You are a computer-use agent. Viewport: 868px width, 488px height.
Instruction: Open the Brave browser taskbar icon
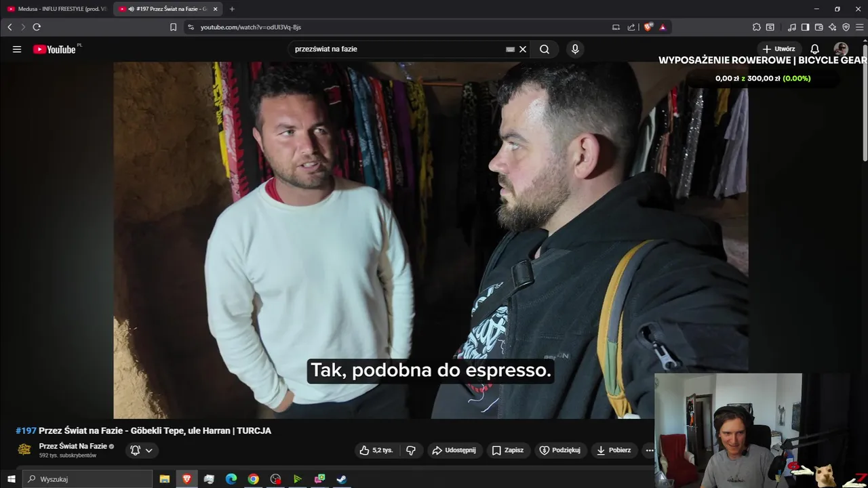pos(186,479)
